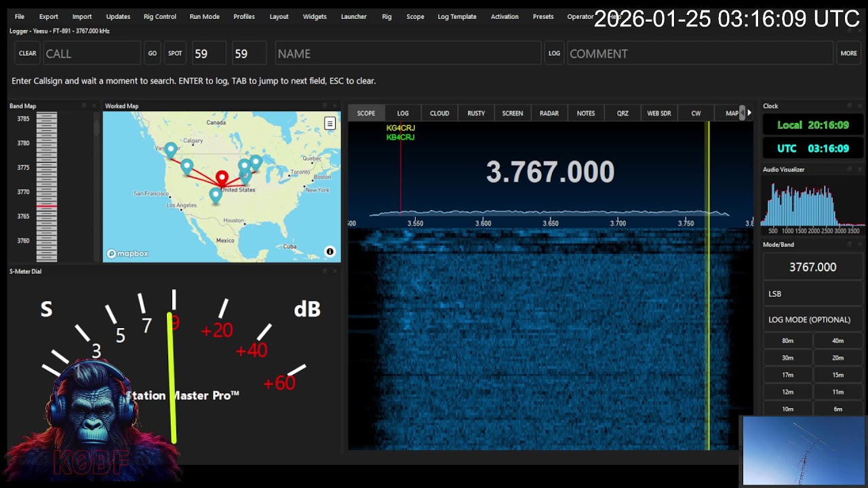Open the Rig Control menu

tap(160, 17)
